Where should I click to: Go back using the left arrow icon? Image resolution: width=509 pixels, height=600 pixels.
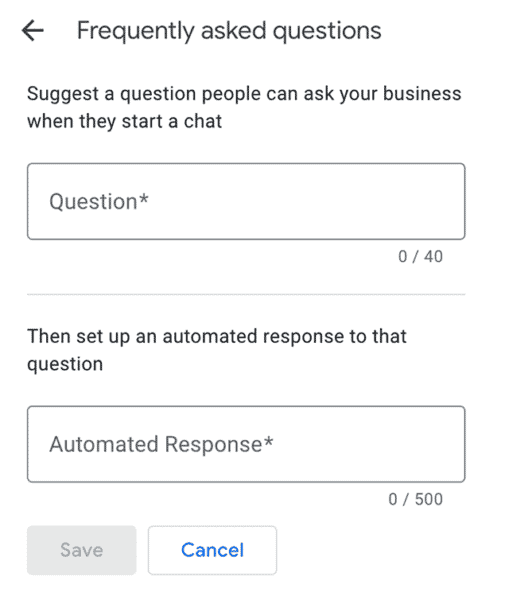point(33,30)
